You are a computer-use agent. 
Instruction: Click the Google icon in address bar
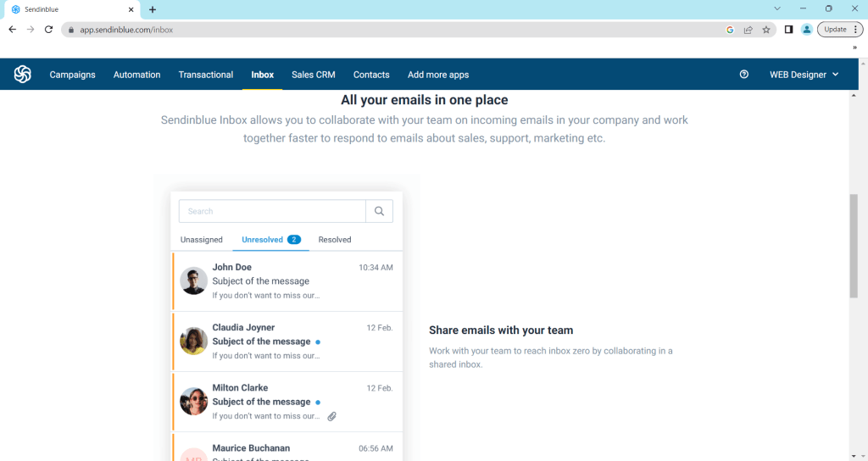point(730,30)
